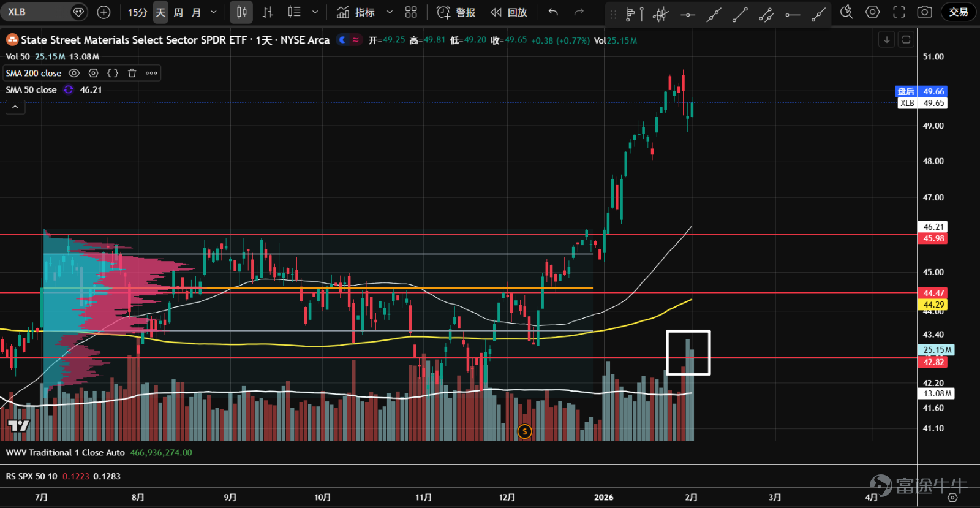Select the fixed range volume profile tool

[635, 13]
